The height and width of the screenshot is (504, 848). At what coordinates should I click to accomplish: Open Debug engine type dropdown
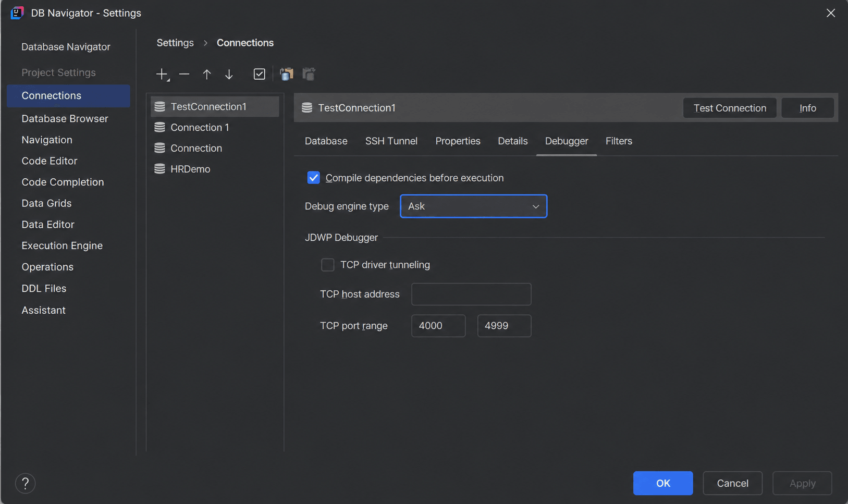[473, 206]
